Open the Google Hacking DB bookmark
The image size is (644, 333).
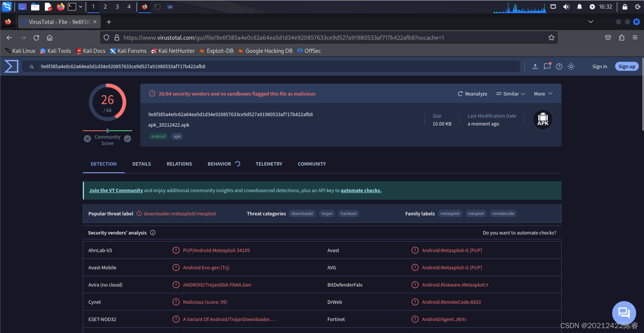pyautogui.click(x=265, y=51)
